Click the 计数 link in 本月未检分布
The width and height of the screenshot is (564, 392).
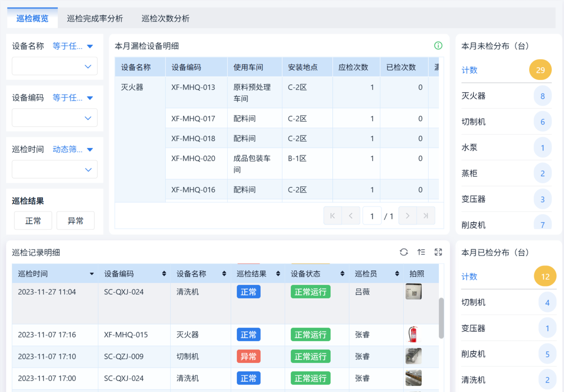pyautogui.click(x=470, y=70)
